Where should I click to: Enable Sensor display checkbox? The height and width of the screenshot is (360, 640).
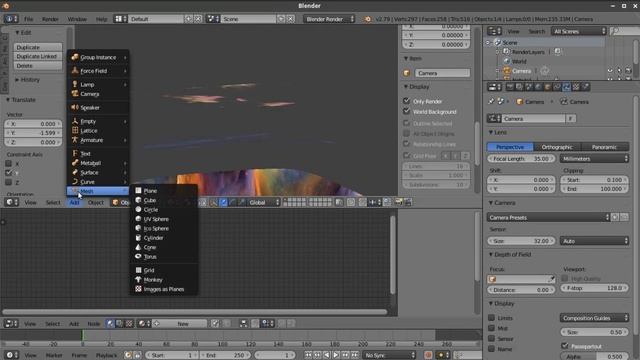(x=492, y=338)
